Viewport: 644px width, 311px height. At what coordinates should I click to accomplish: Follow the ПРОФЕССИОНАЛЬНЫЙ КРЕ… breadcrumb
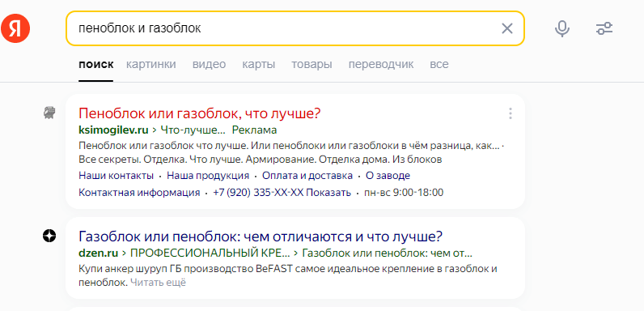click(x=210, y=253)
